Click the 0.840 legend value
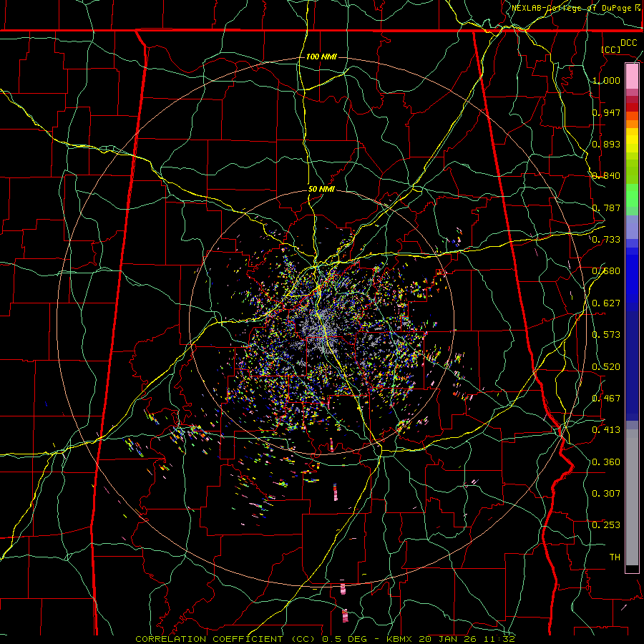The image size is (644, 644). (606, 176)
